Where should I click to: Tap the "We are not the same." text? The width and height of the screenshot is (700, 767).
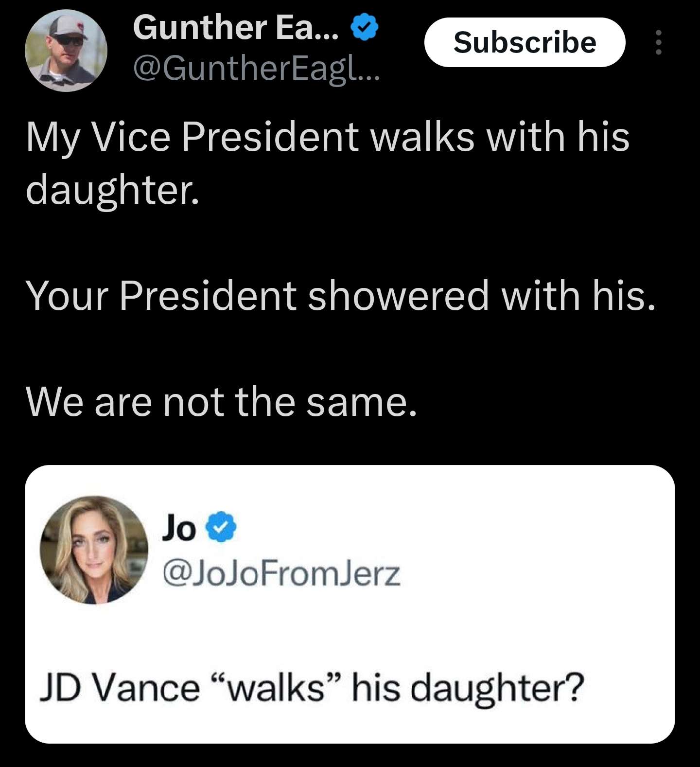pos(221,402)
